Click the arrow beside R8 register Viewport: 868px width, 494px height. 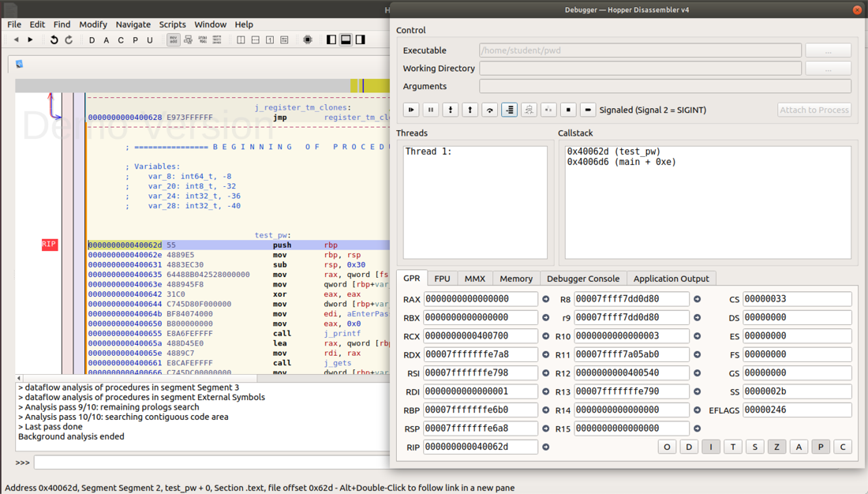coord(697,299)
